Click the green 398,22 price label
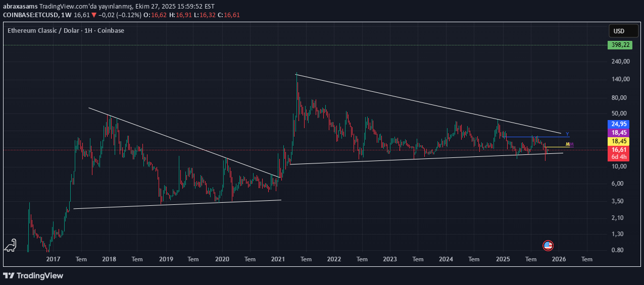The height and width of the screenshot is (285, 644). (x=620, y=45)
